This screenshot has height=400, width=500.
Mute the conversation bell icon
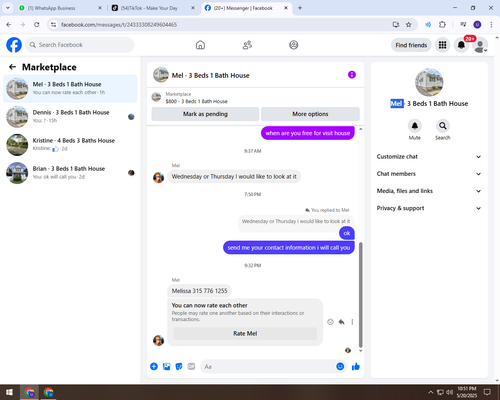point(415,126)
